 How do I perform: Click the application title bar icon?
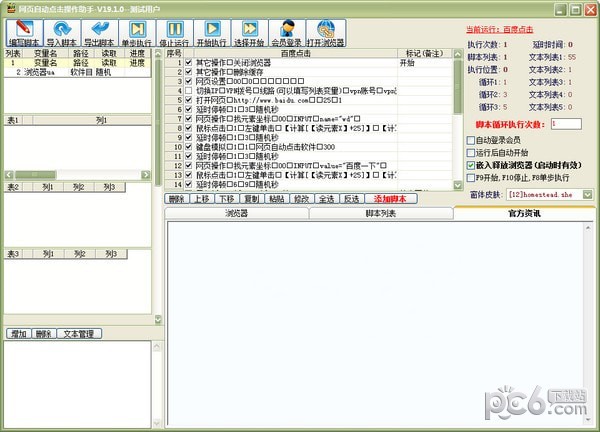pos(12,8)
